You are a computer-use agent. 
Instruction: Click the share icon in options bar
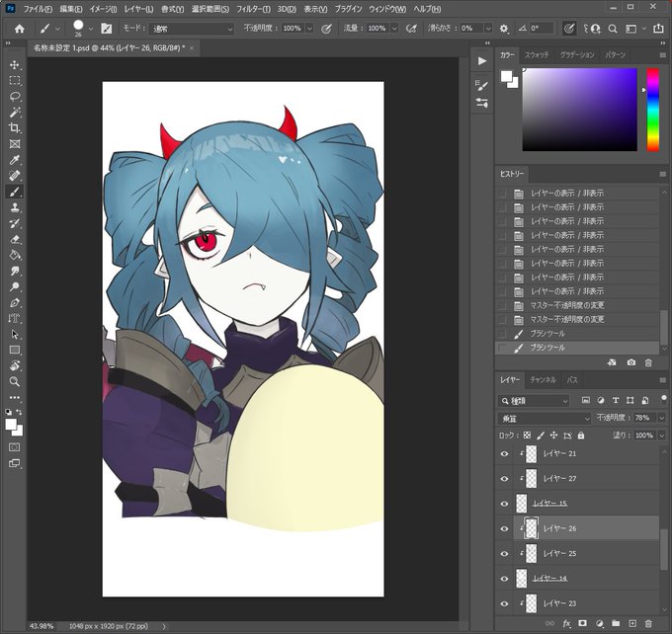click(x=658, y=29)
